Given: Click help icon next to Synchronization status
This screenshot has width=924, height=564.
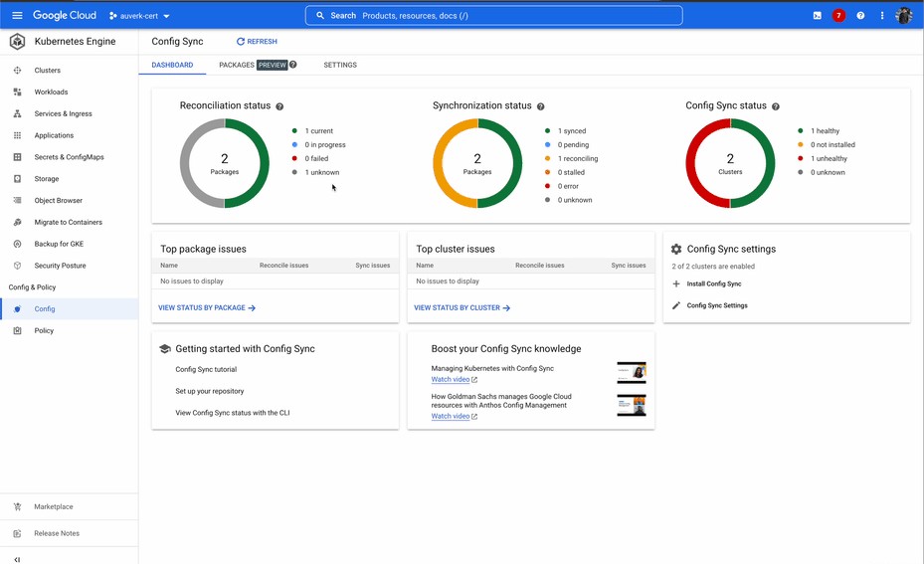Looking at the screenshot, I should [x=540, y=106].
